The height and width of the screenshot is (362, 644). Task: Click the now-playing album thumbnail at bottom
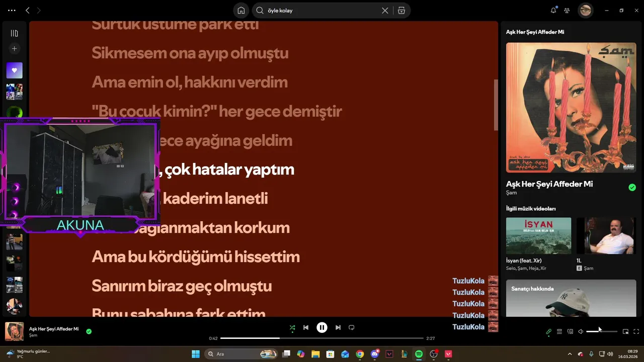point(14,331)
